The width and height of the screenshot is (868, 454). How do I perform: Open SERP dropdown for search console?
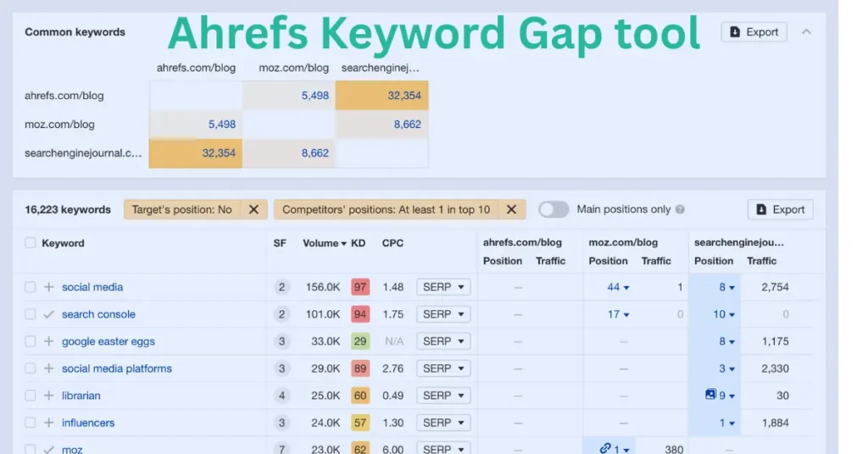pyautogui.click(x=443, y=314)
